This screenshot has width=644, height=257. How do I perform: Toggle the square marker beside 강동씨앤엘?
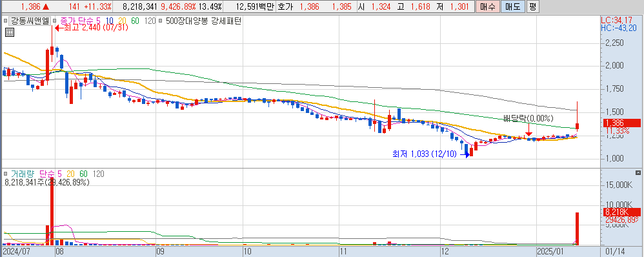point(5,21)
